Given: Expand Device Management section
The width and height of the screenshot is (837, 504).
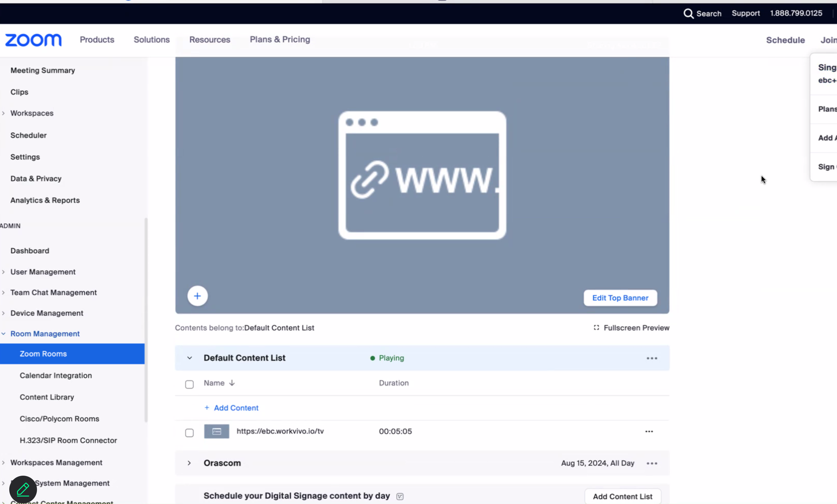Looking at the screenshot, I should (3, 313).
